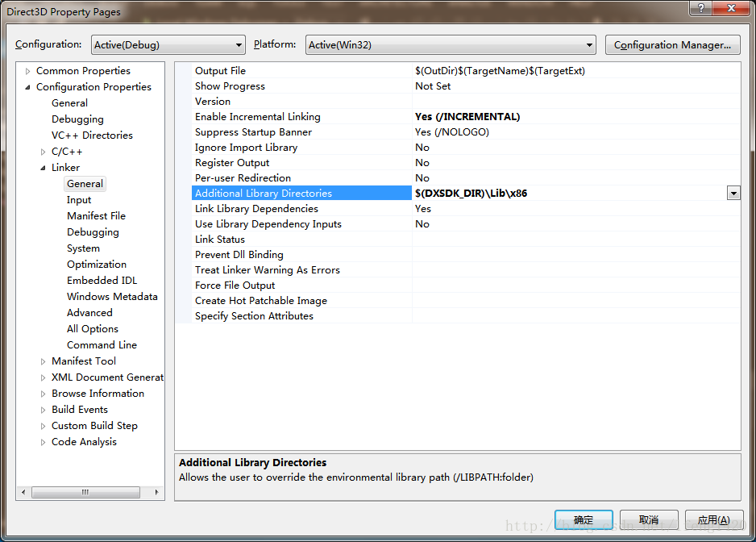
Task: Select Register Output property
Action: coord(301,163)
